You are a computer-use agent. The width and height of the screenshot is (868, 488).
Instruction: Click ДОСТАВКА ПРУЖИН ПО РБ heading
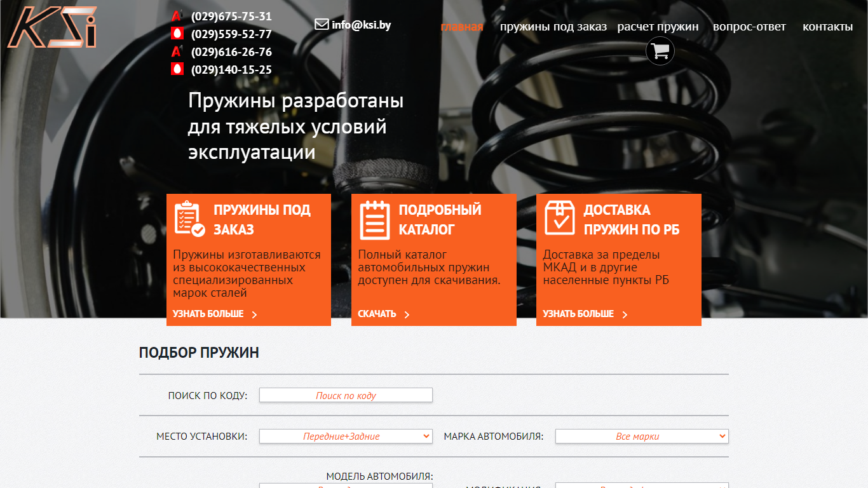[x=632, y=220]
